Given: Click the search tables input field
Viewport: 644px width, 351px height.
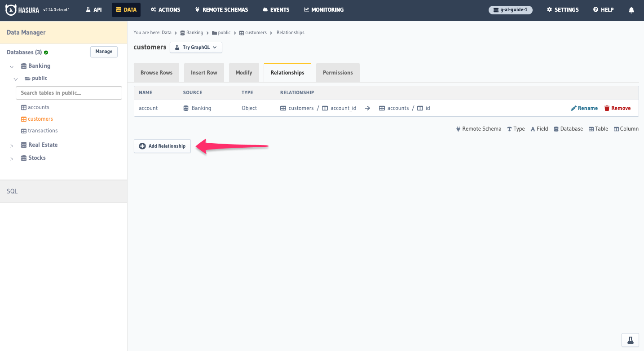Looking at the screenshot, I should click(x=68, y=92).
